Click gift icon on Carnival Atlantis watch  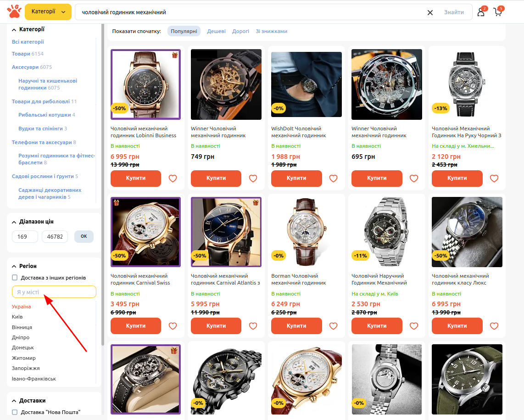pyautogui.click(x=256, y=203)
